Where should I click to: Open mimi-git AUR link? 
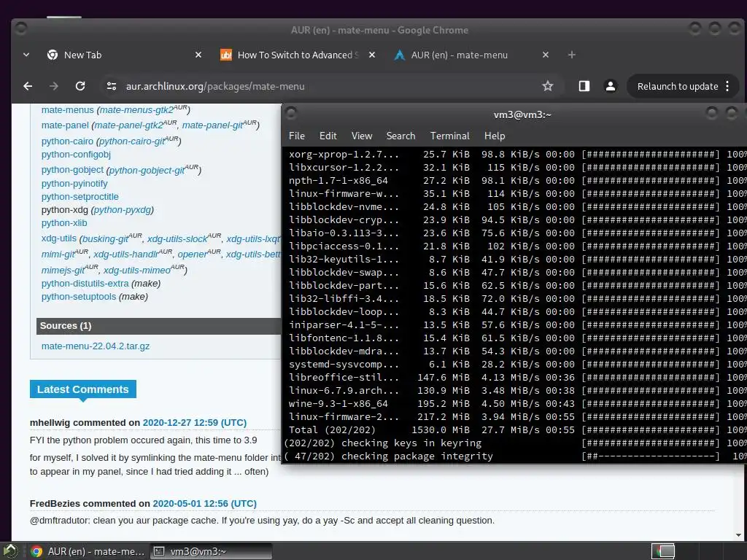(x=58, y=254)
